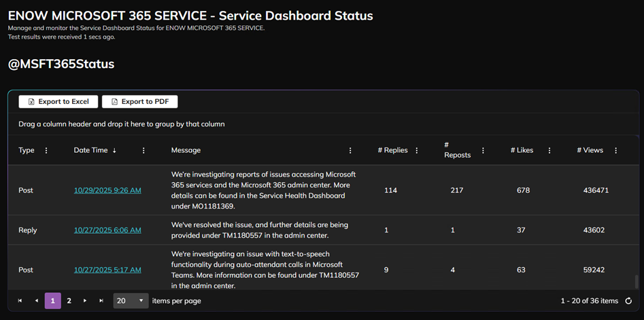Open # Likes column options menu
This screenshot has width=644, height=320.
coord(549,151)
